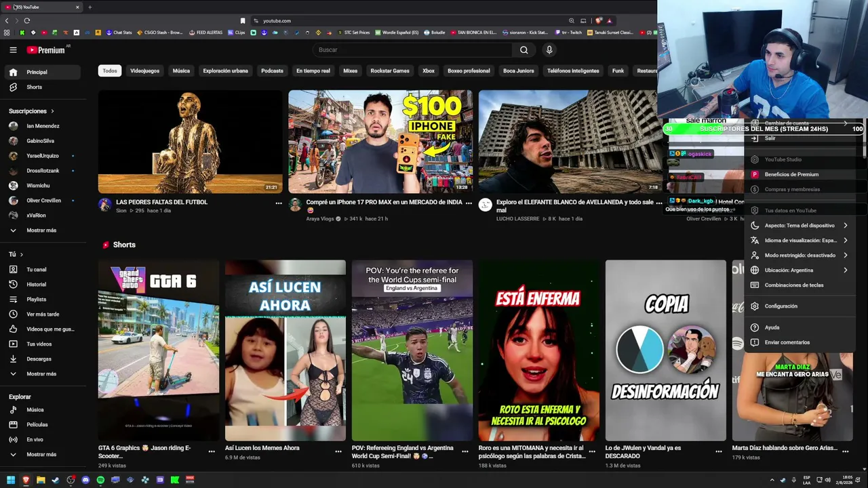Click the bookmark icon in the address bar
Screen dimensions: 868x488
[x=243, y=21]
